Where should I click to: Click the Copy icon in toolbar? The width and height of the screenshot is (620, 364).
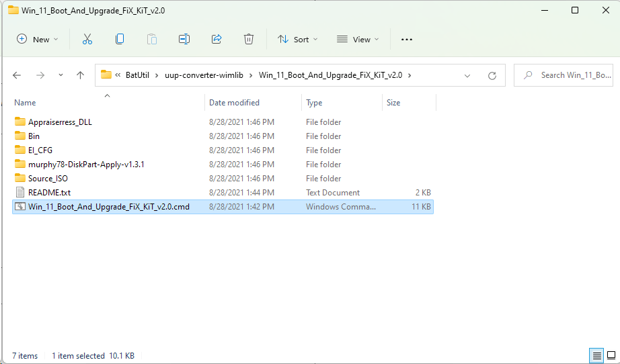[120, 40]
